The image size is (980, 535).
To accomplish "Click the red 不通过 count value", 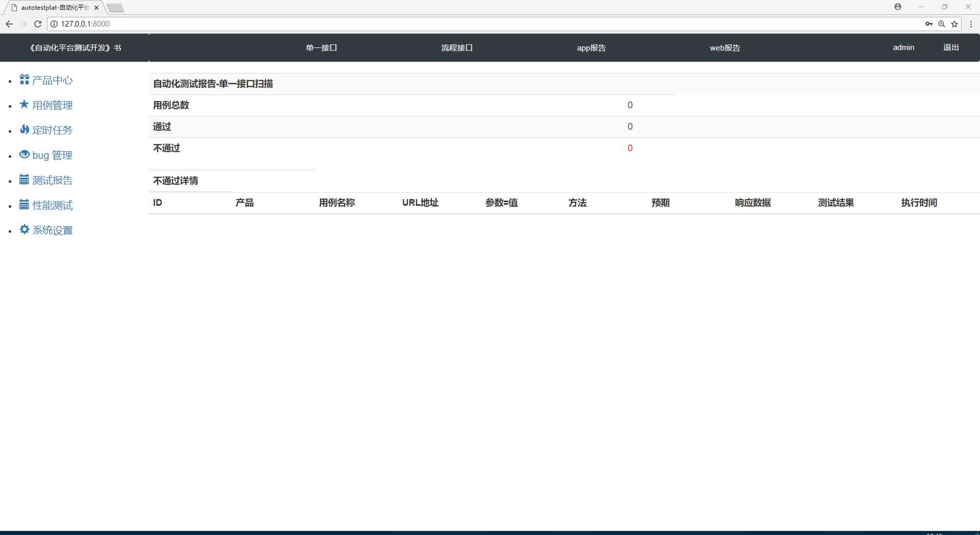I will pyautogui.click(x=630, y=148).
